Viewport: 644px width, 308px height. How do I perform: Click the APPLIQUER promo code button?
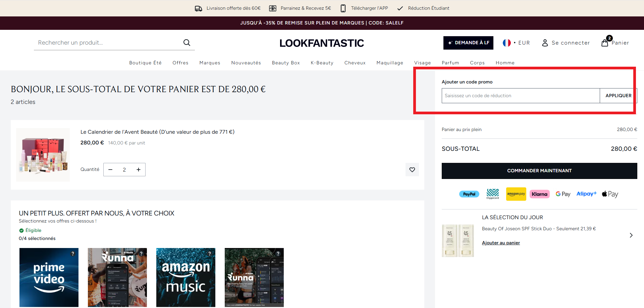click(618, 96)
